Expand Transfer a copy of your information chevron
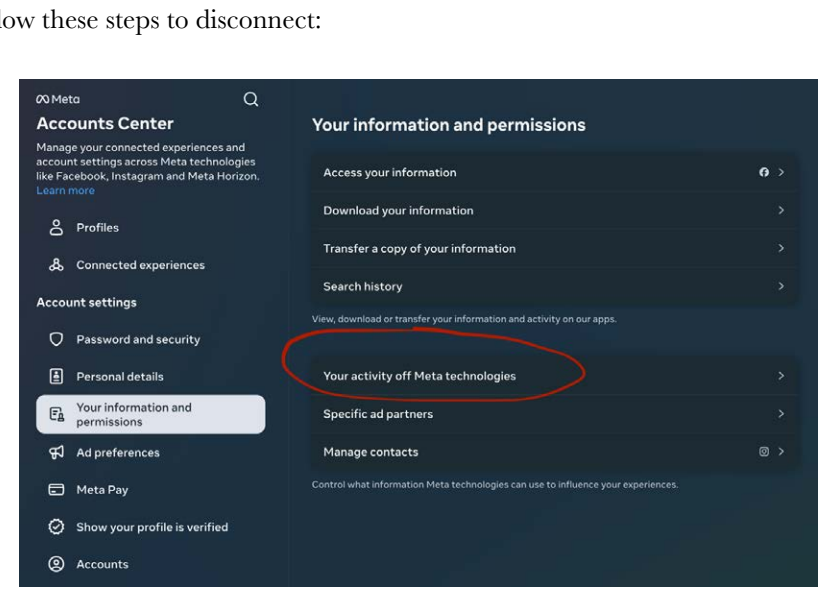The width and height of the screenshot is (837, 606). [781, 248]
